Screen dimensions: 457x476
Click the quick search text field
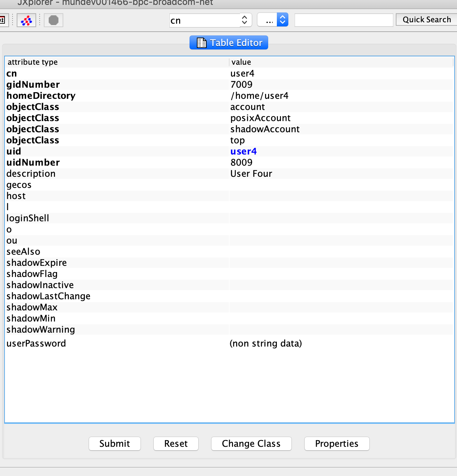[344, 20]
